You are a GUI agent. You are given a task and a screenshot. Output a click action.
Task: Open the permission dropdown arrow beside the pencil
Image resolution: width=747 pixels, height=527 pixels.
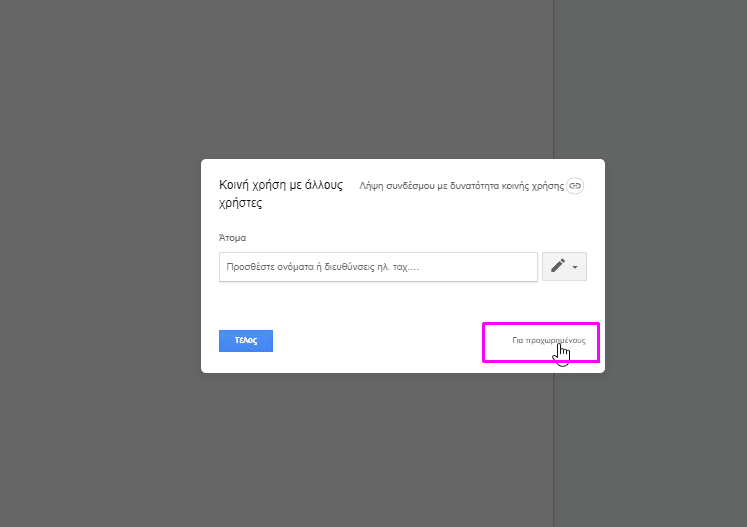click(576, 268)
